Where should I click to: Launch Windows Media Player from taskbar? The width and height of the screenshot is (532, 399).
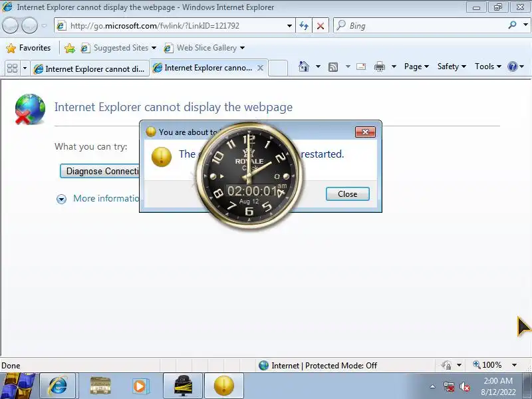pos(140,386)
